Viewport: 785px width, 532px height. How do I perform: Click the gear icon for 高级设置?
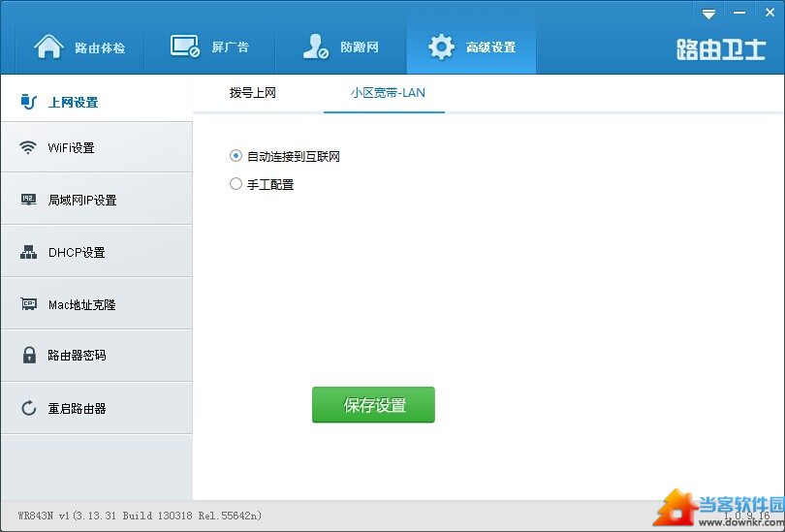pyautogui.click(x=441, y=47)
